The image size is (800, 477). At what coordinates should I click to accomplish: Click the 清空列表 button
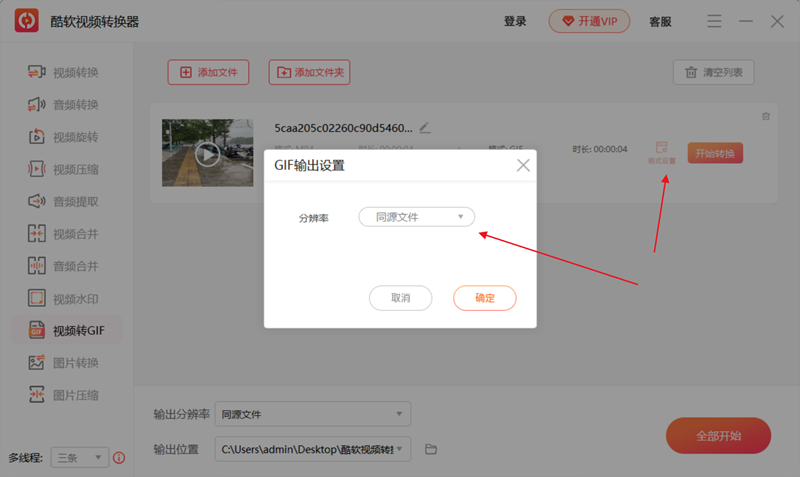coord(713,72)
